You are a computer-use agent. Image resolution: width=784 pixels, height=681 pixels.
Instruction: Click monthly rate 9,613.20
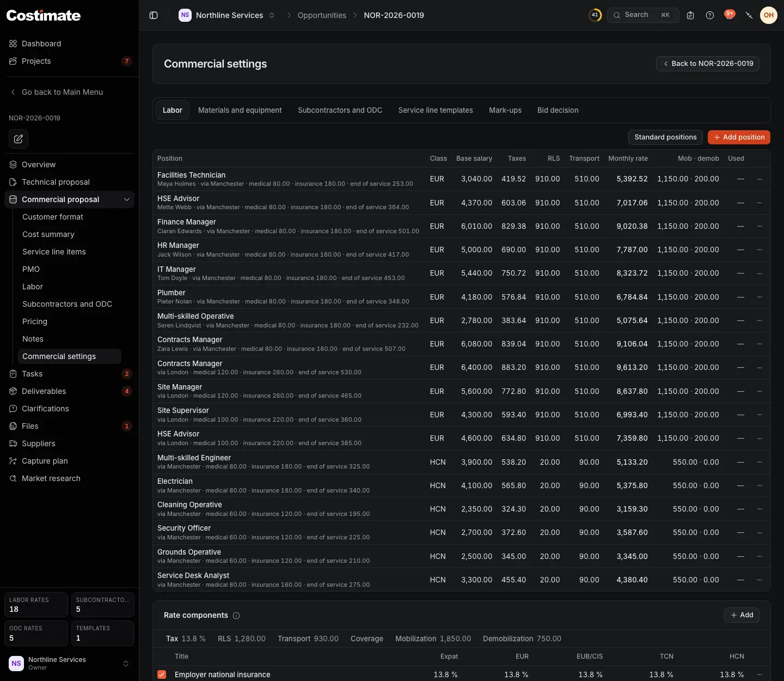point(632,367)
